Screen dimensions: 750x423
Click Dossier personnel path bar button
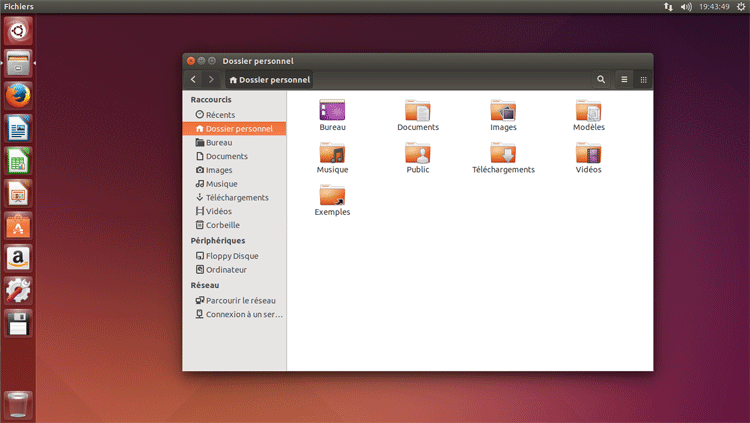click(x=269, y=80)
